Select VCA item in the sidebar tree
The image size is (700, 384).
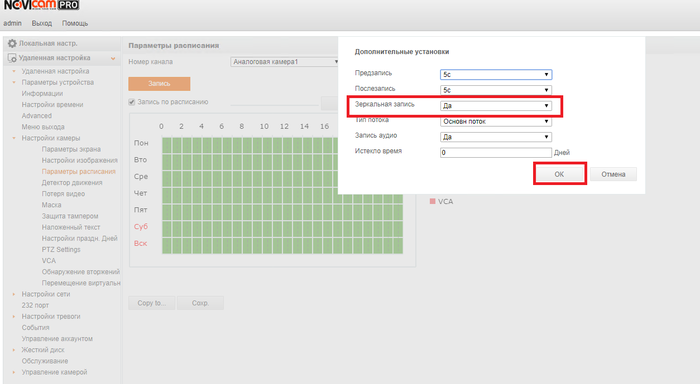(49, 261)
